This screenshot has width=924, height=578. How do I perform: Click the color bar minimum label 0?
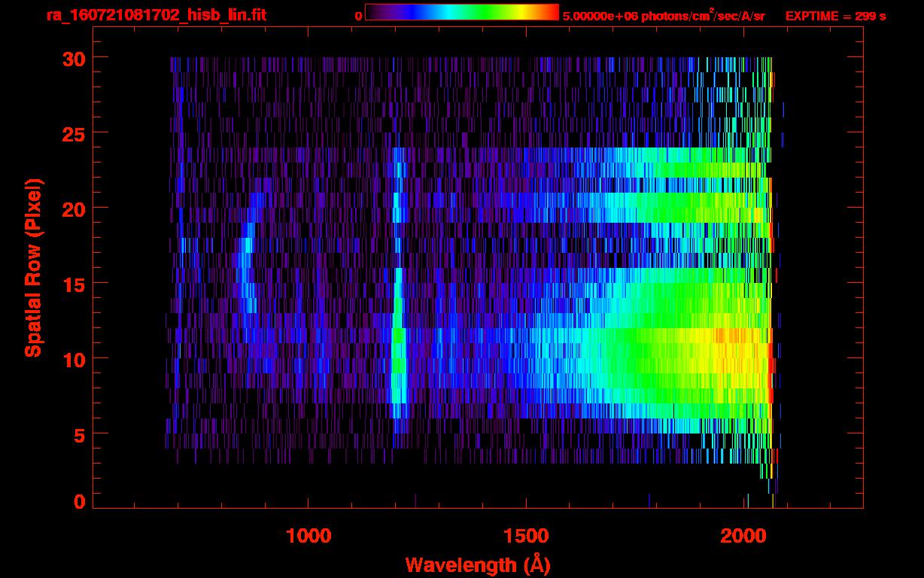point(358,16)
